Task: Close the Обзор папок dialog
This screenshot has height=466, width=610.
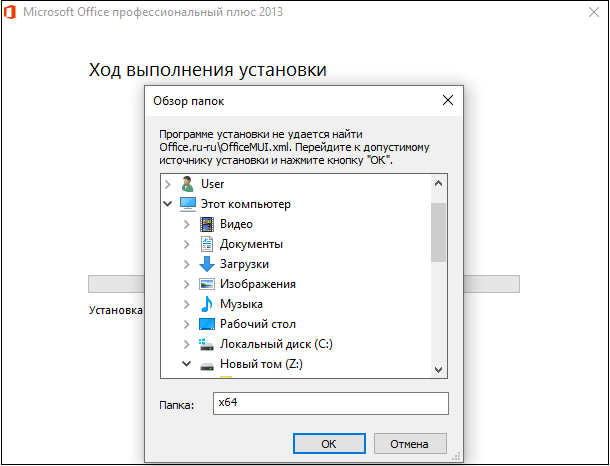Action: tap(448, 101)
